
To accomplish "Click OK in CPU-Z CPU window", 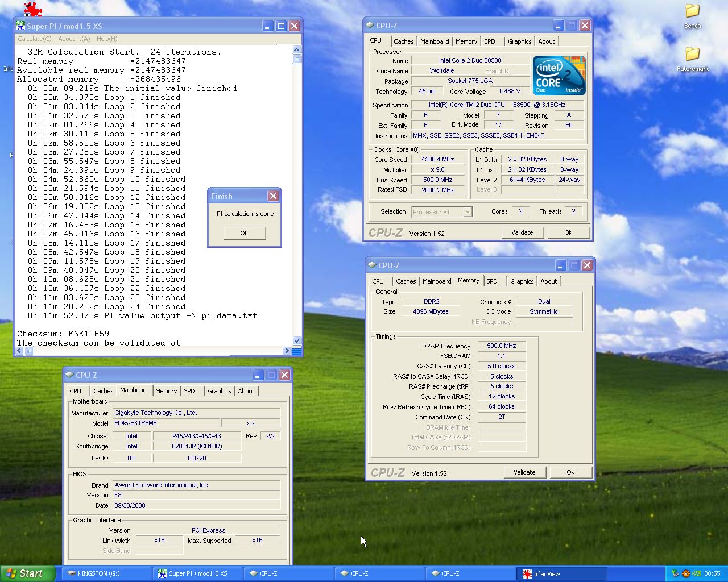I will [568, 232].
